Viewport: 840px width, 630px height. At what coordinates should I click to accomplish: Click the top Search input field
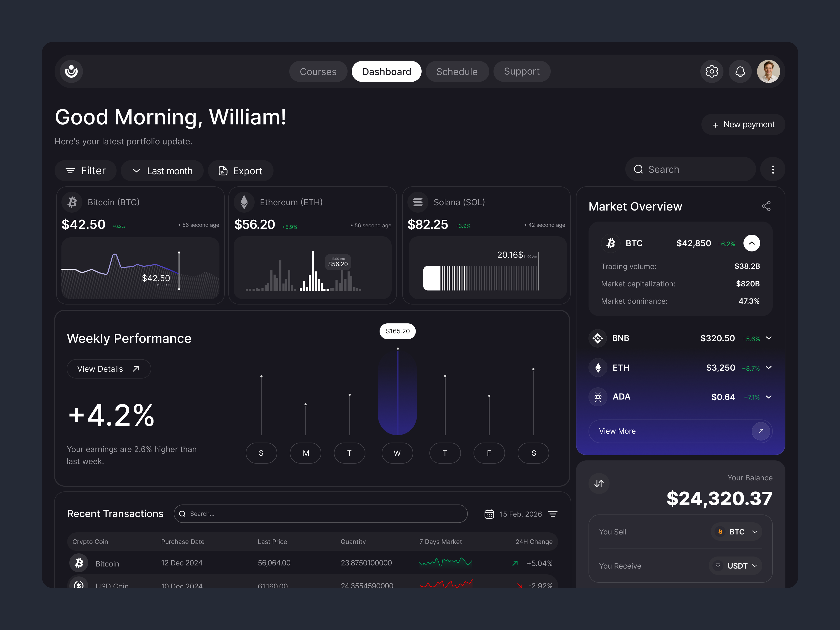pyautogui.click(x=690, y=169)
